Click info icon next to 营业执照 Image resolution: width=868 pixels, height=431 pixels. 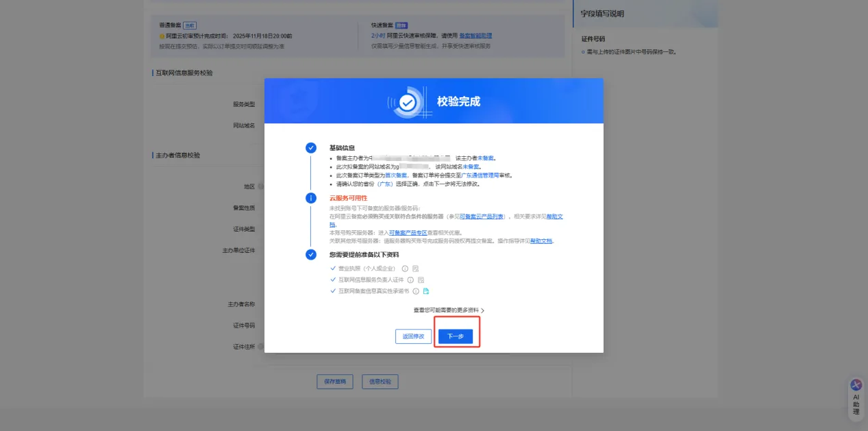tap(405, 269)
